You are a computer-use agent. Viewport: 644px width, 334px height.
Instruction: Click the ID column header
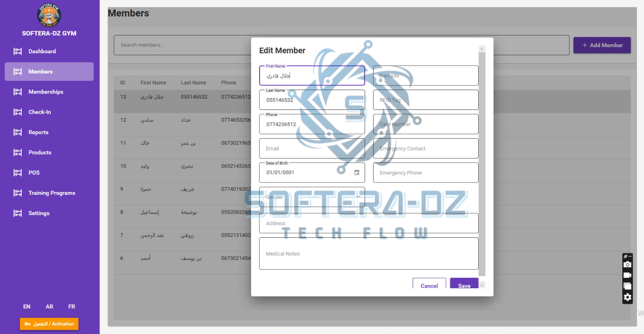pos(122,83)
